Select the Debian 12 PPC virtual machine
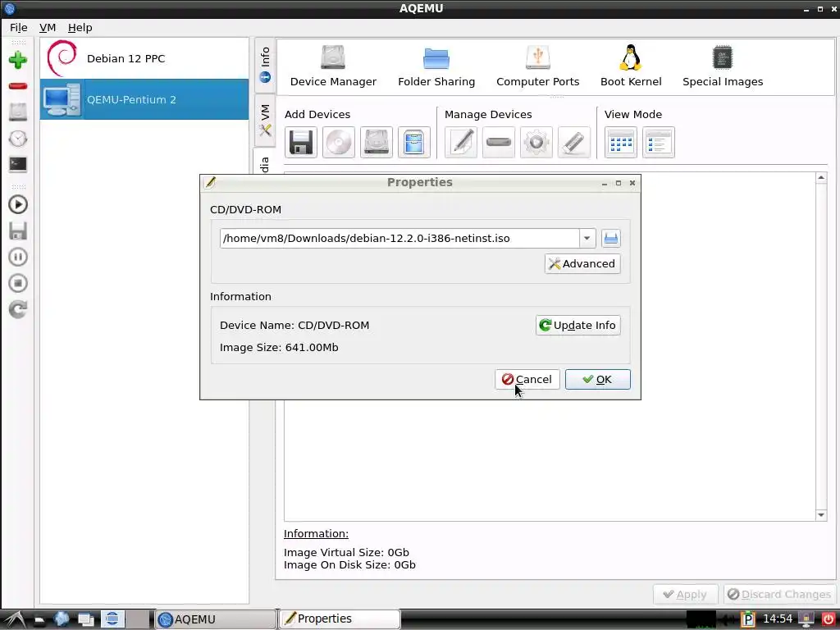840x630 pixels. (144, 58)
